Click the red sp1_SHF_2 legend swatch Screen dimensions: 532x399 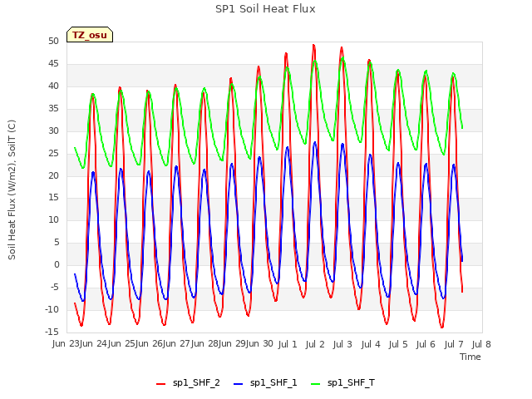pyautogui.click(x=160, y=384)
